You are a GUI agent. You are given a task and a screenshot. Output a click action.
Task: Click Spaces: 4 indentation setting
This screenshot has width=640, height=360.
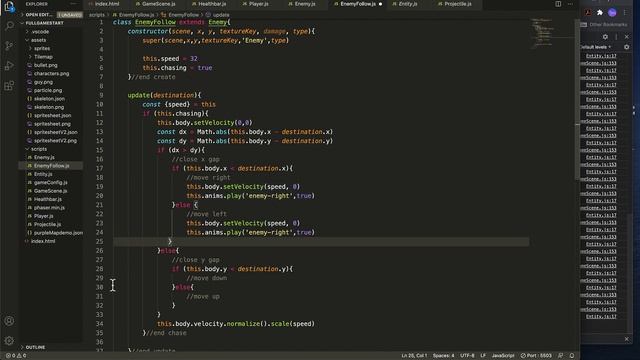click(x=443, y=356)
